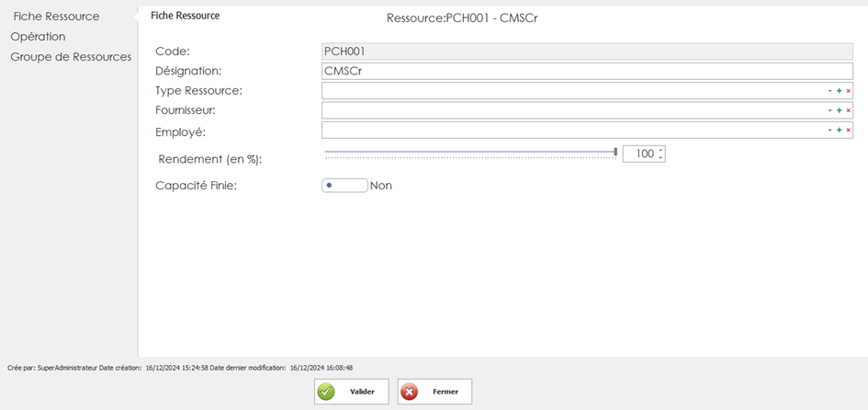868x410 pixels.
Task: Open the Employé dropdown arrow
Action: (829, 131)
